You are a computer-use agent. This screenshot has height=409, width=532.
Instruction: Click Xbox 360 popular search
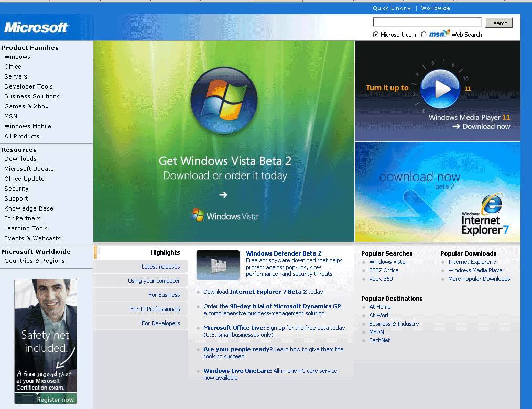[x=381, y=279]
